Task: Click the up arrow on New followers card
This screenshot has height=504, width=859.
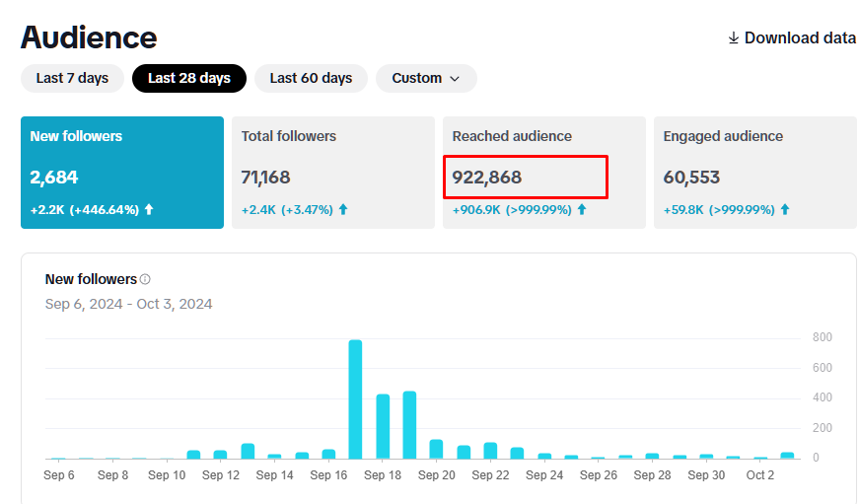Action: point(149,210)
